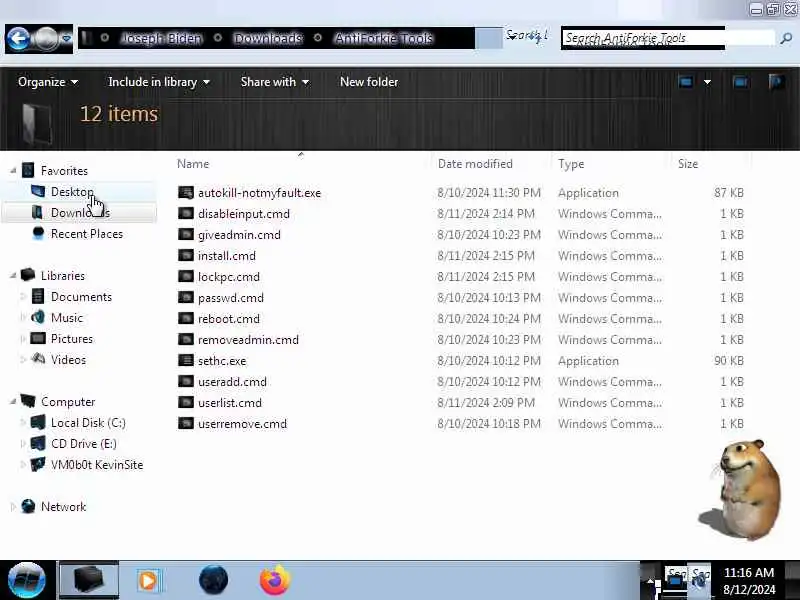The image size is (800, 600).
Task: Select the lockpc.cmd file icon
Action: pos(186,276)
